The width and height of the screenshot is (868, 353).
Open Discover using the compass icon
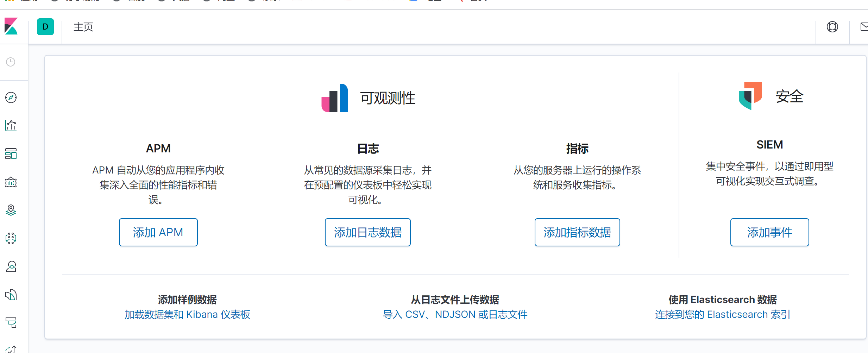point(11,98)
